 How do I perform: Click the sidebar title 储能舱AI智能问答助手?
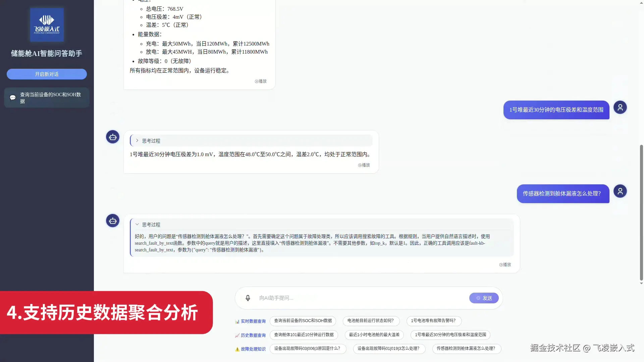[47, 53]
